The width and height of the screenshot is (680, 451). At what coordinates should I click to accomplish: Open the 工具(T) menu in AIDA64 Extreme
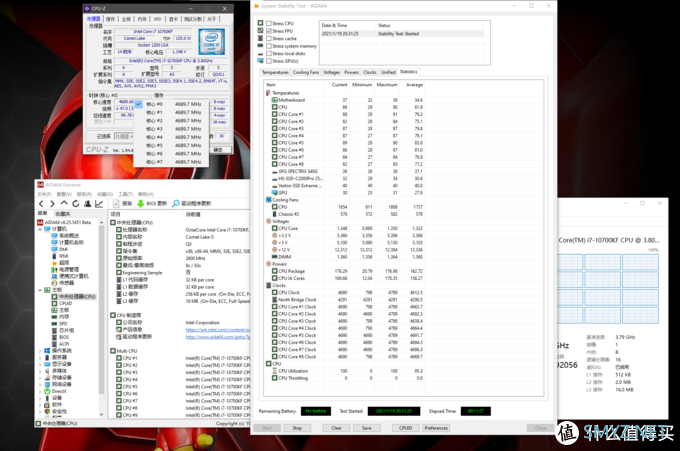pos(125,194)
